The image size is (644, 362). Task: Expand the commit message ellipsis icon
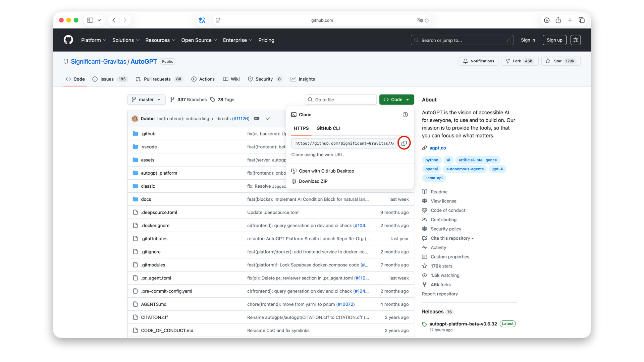[x=257, y=119]
